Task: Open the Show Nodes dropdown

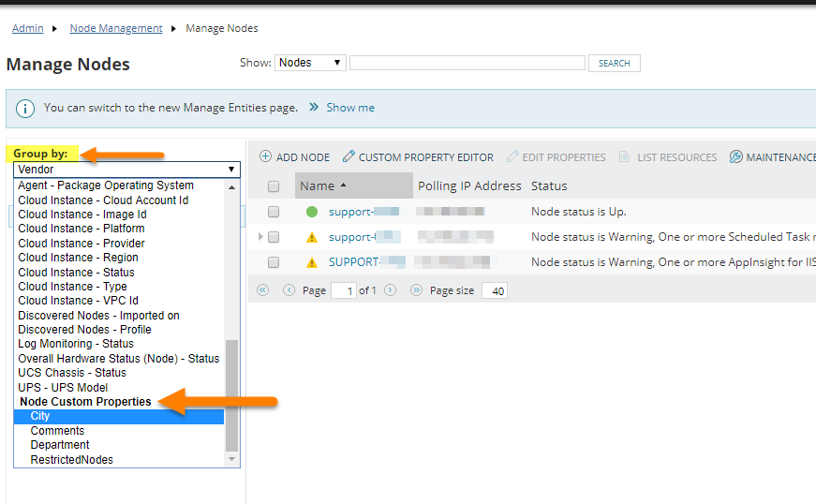Action: (310, 63)
